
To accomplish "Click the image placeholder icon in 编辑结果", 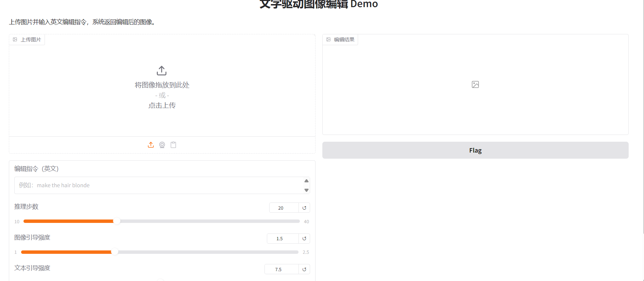I will [x=475, y=85].
